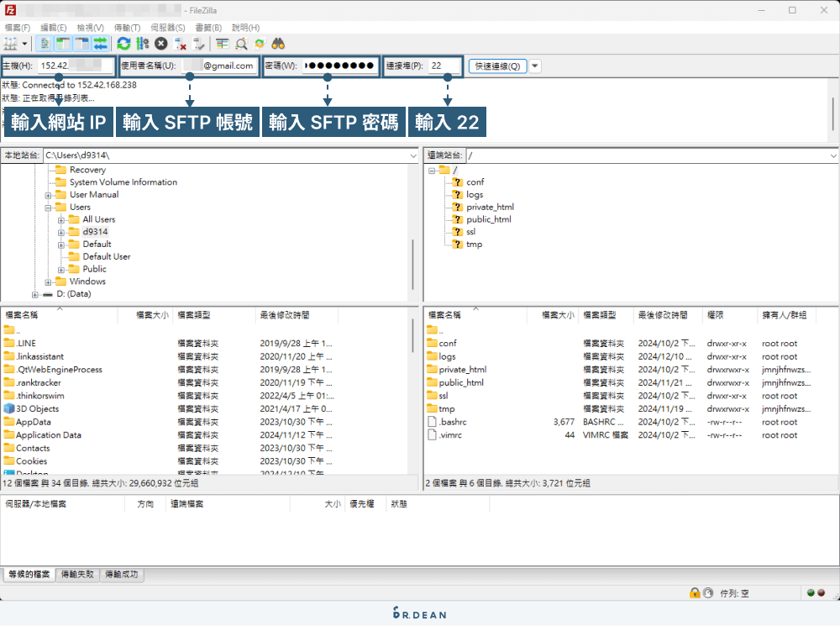Open the directory comparison tool
840x626 pixels.
click(222, 42)
